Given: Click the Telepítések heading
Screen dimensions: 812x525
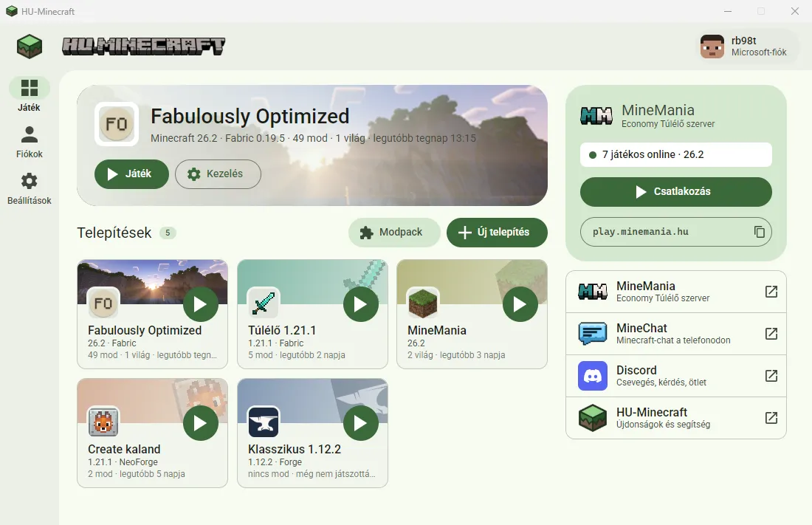Looking at the screenshot, I should pyautogui.click(x=114, y=233).
